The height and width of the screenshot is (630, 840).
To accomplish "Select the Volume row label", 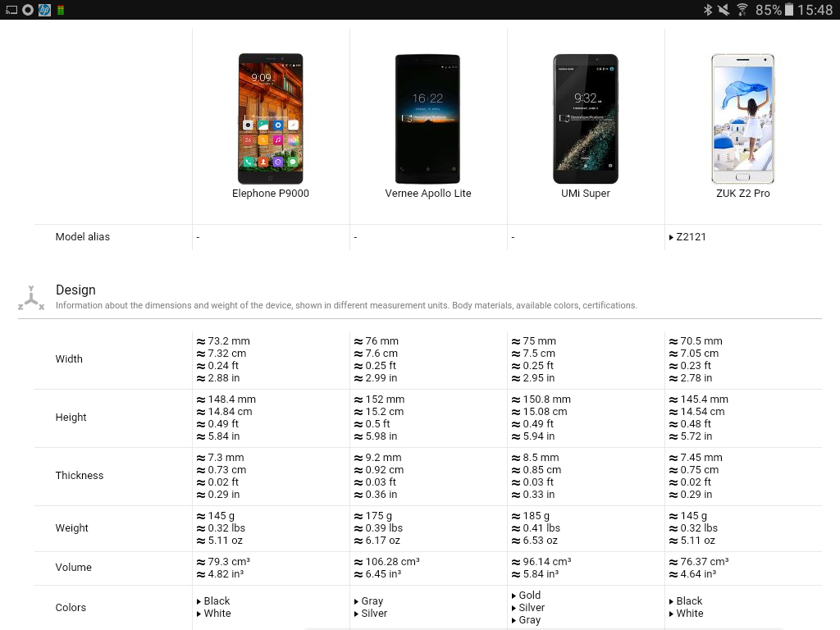I will (73, 568).
